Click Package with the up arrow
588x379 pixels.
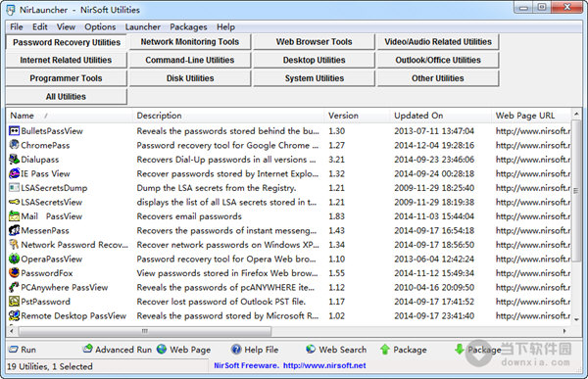coord(403,350)
